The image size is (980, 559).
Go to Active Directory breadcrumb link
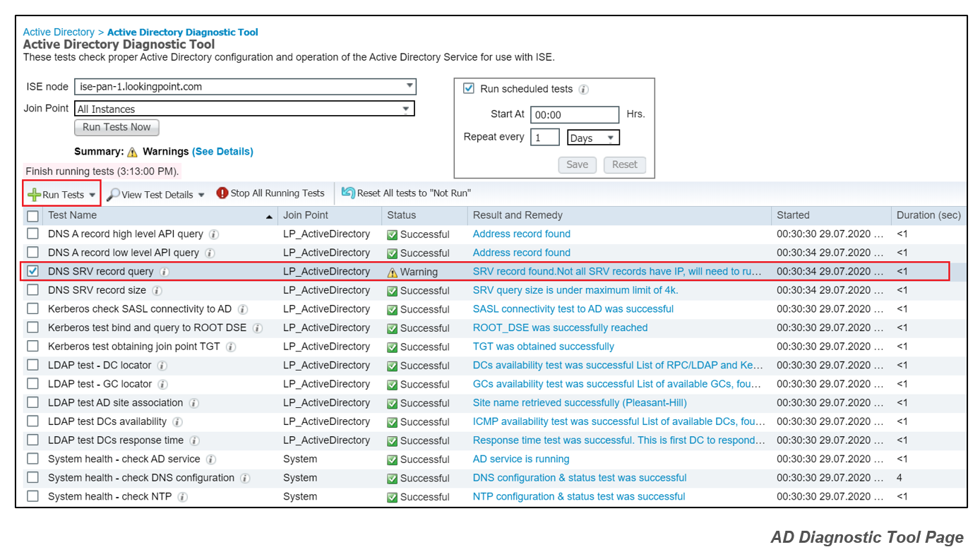(x=59, y=32)
